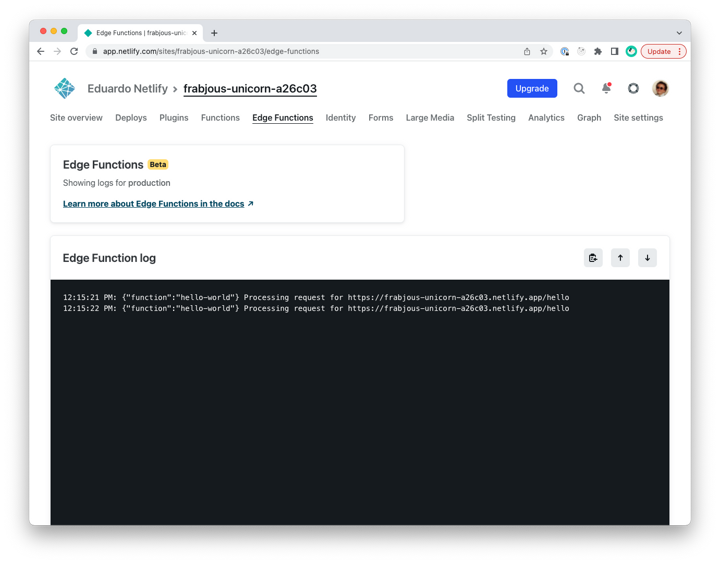Reload the Netlify page
Screen dimensions: 720x563
point(74,51)
